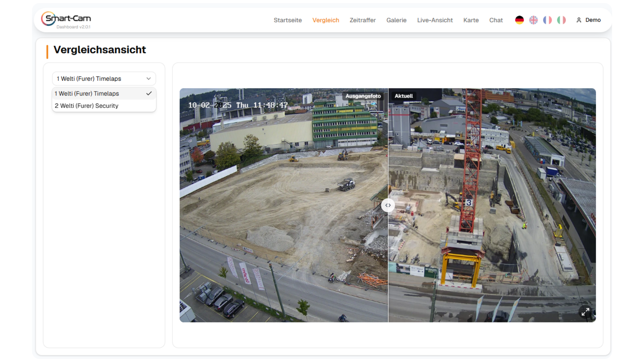Screen dimensions: 644x362
Task: Switch language to Italian flag
Action: [x=561, y=20]
